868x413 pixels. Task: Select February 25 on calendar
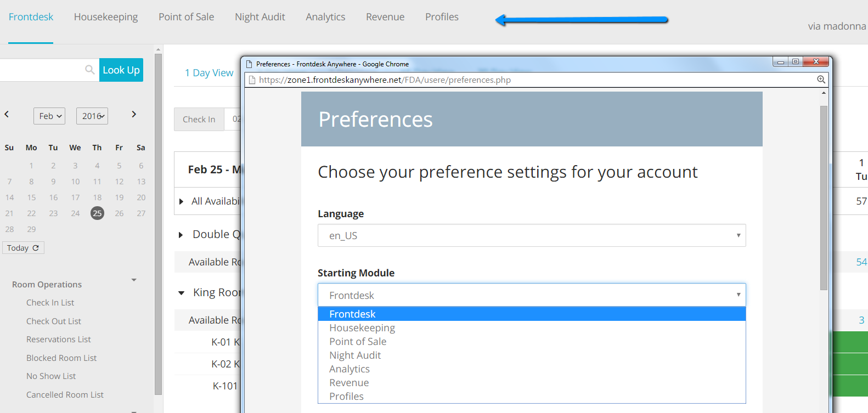pyautogui.click(x=97, y=213)
